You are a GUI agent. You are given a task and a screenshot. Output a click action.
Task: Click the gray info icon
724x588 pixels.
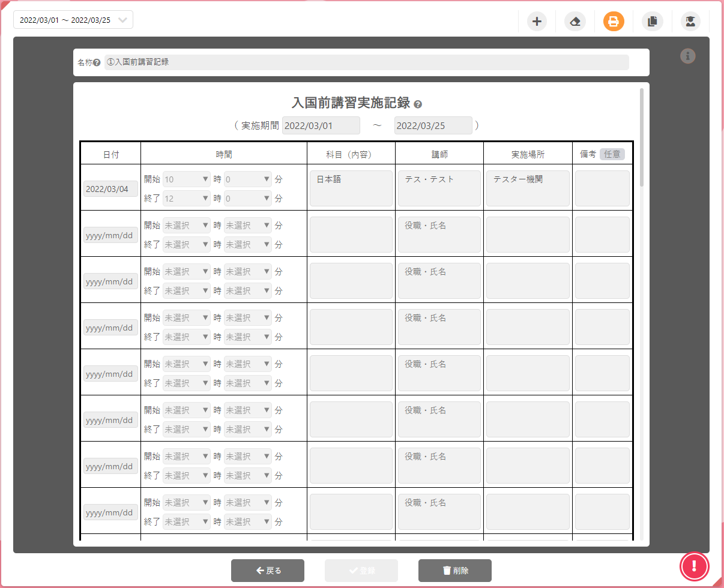point(687,56)
